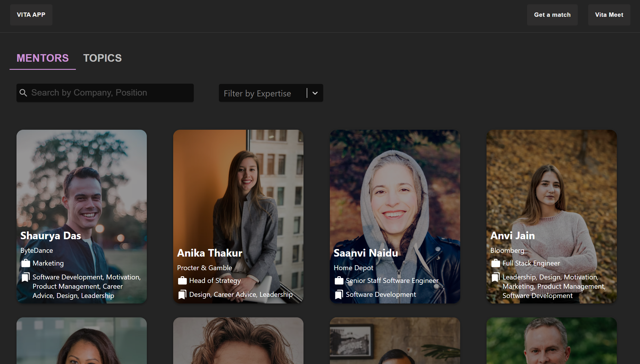Click briefcase icon beside Full Stack Engineer
This screenshot has height=364, width=640.
pos(495,263)
